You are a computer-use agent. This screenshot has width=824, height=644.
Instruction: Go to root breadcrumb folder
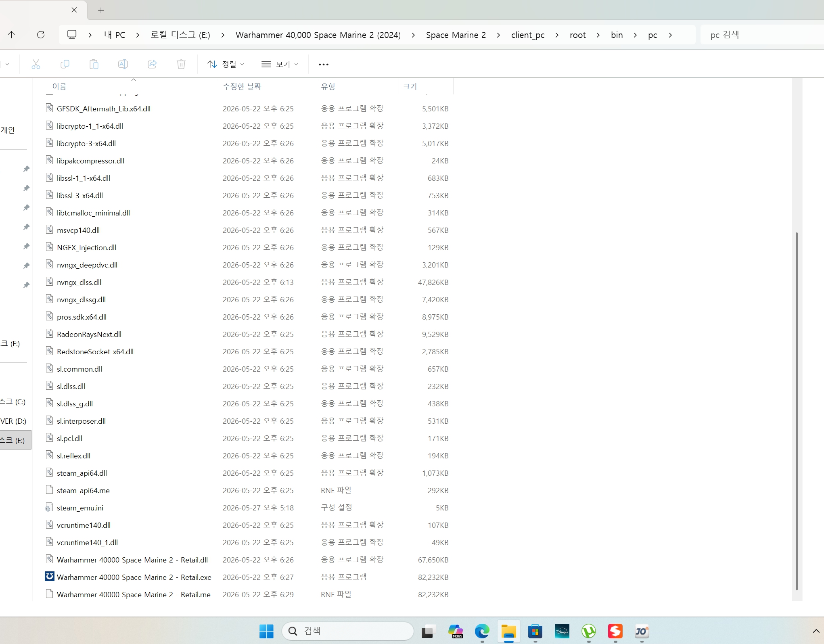[578, 35]
